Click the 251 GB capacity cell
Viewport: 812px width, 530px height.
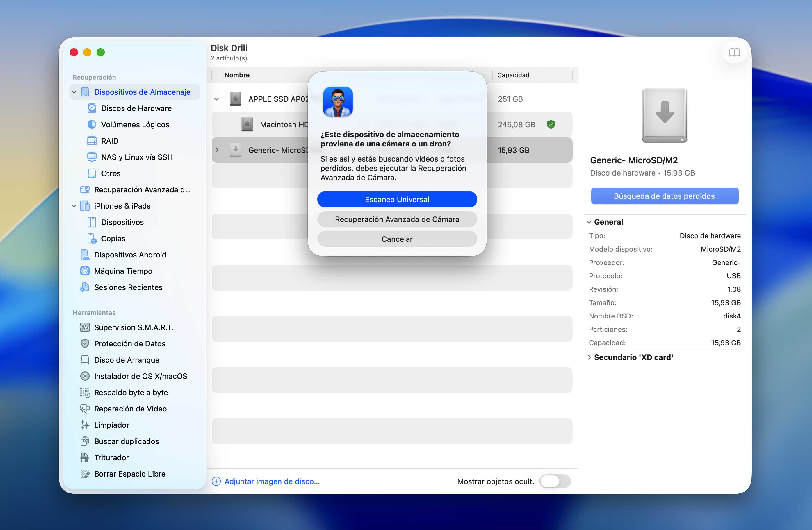(x=510, y=99)
